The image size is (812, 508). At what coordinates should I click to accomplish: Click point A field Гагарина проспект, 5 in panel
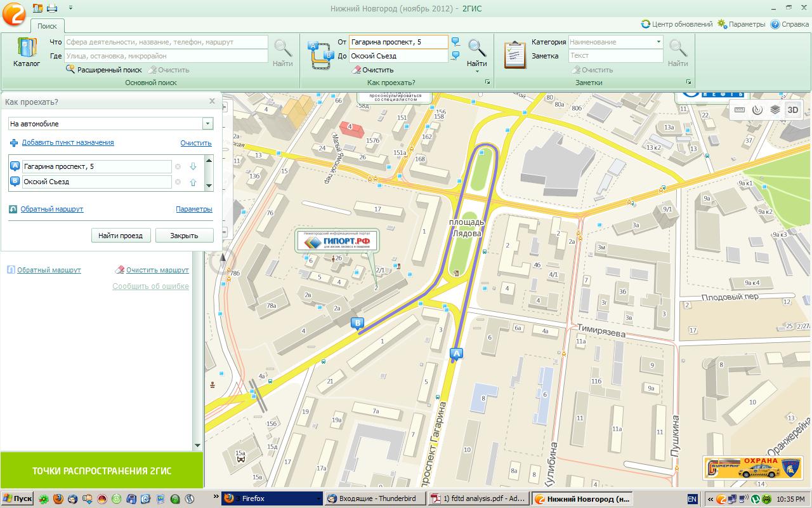pos(96,166)
